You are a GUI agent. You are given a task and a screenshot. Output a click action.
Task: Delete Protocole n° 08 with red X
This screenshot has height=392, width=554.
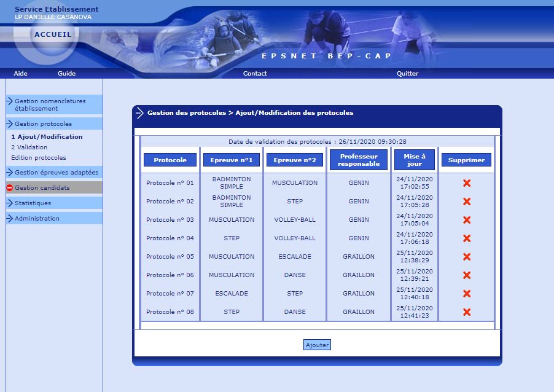pos(467,312)
